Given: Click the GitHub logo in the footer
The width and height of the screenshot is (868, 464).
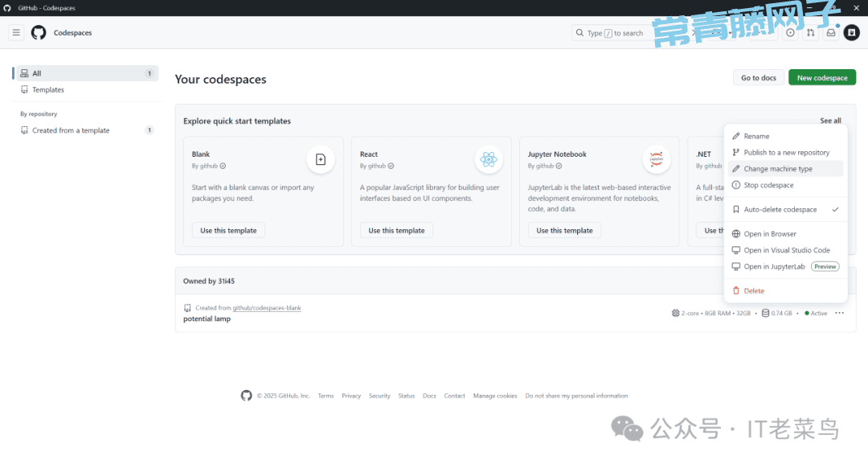Looking at the screenshot, I should pyautogui.click(x=247, y=396).
